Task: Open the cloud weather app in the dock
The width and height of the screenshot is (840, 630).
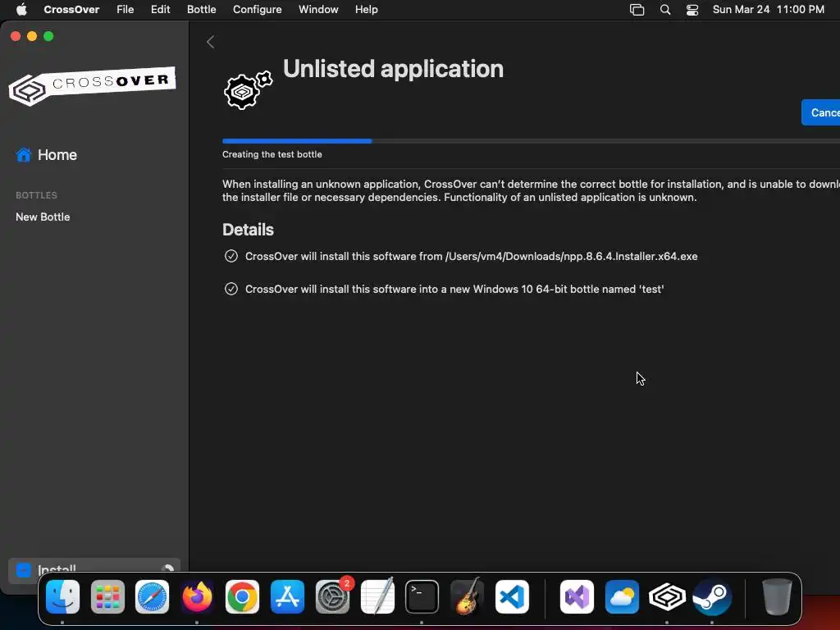Action: pos(622,597)
